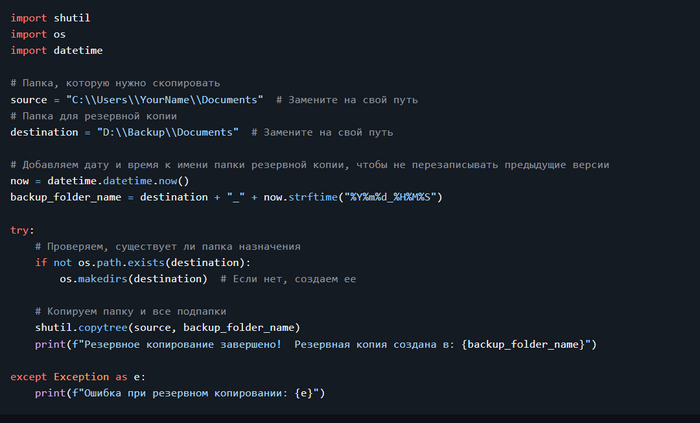Screen dimensions: 700x423
Task: Click the comment "Если нет, создаем ее"
Action: pos(288,278)
